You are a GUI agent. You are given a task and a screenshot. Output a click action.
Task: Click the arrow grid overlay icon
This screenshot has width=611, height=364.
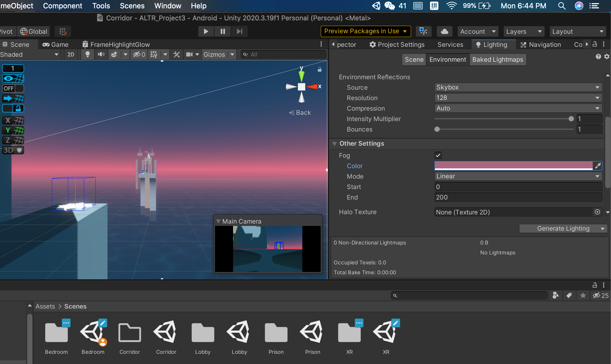click(13, 98)
